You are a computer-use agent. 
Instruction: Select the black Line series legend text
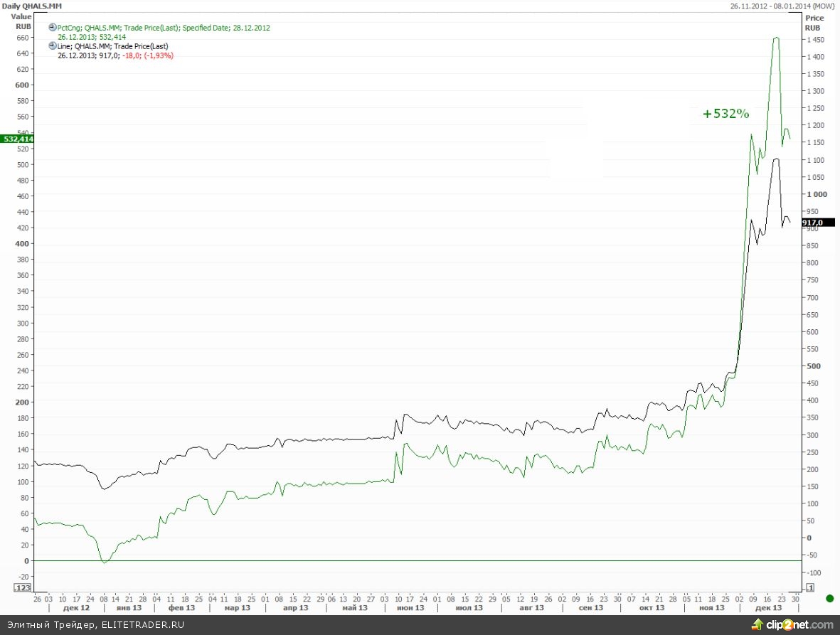pos(112,46)
